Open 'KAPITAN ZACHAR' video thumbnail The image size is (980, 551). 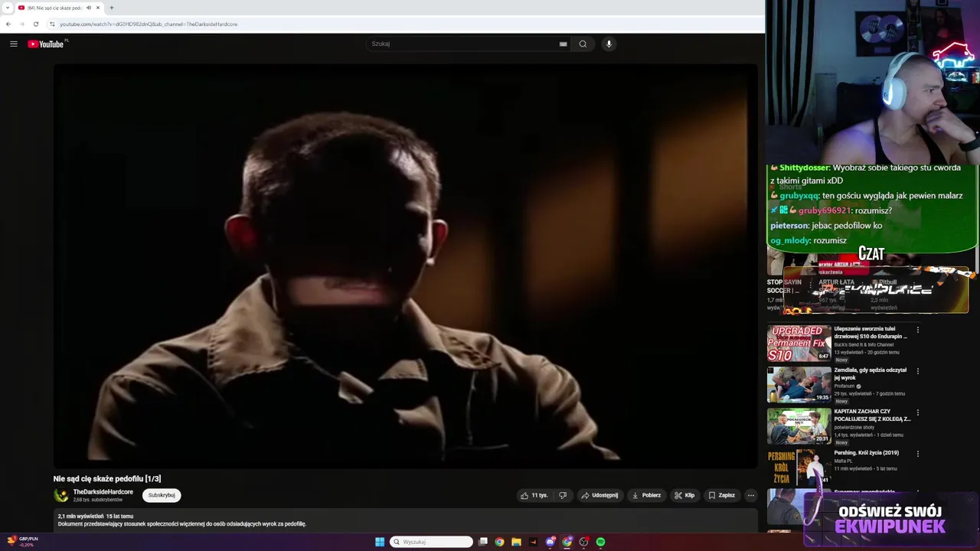pyautogui.click(x=799, y=426)
